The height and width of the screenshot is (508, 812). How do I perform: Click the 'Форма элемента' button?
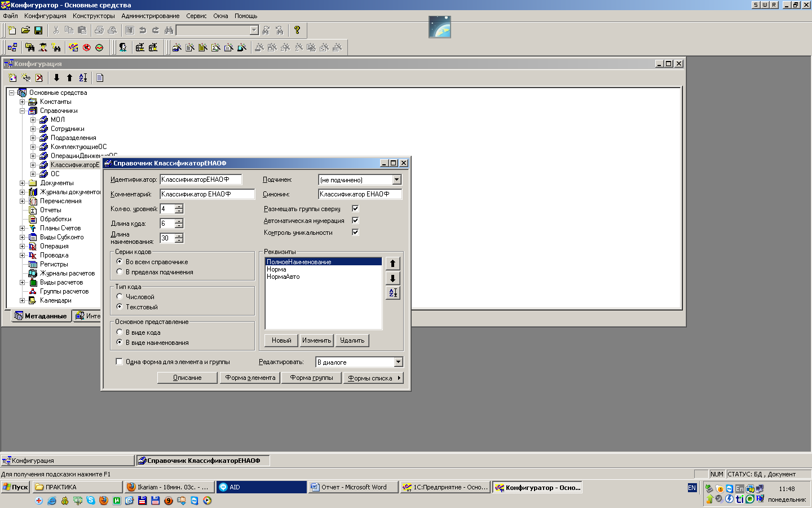250,378
